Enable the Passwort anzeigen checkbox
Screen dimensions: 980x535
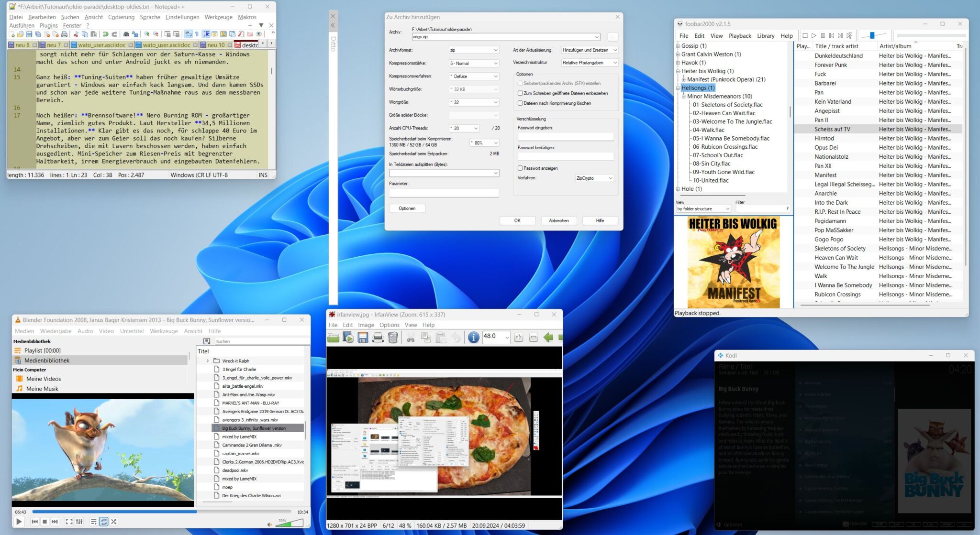[520, 168]
